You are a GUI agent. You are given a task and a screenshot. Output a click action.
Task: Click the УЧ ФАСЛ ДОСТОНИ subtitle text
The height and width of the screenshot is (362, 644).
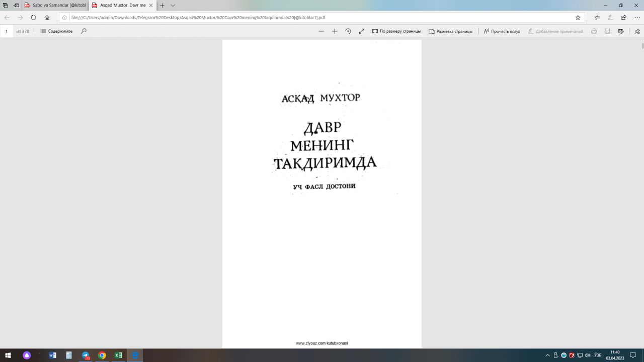(x=325, y=187)
